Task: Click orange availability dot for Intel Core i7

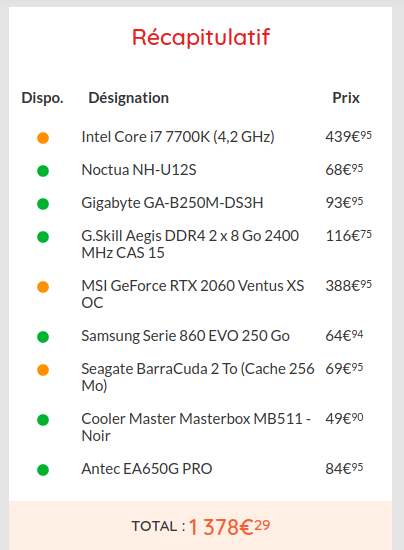Action: 43,138
